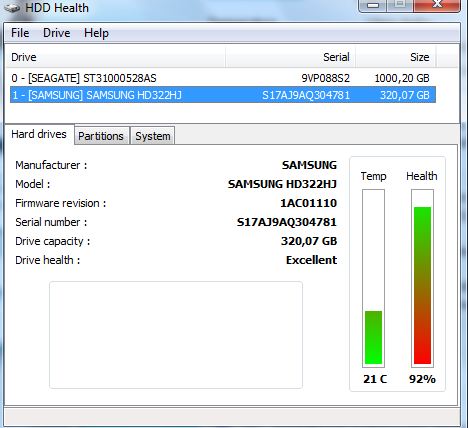Viewport: 468px width, 428px height.
Task: Minimize the HDD Health window
Action: click(373, 5)
